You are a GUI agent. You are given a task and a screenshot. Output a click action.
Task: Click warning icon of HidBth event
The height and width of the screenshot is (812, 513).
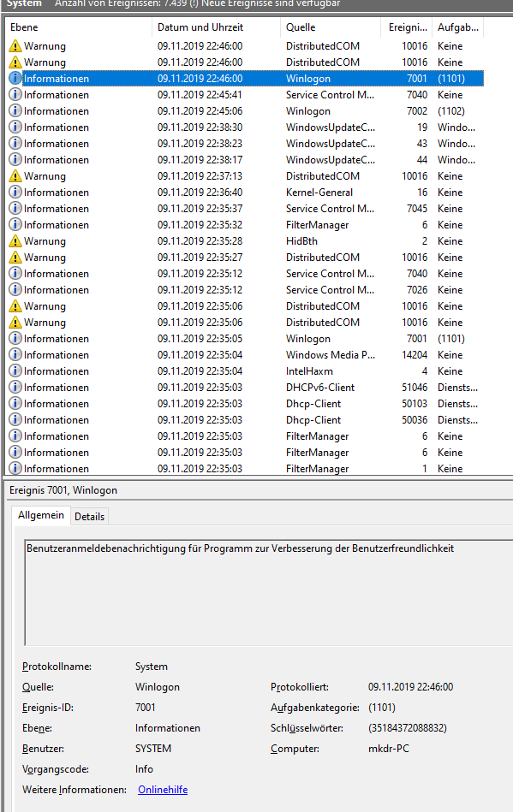15,240
